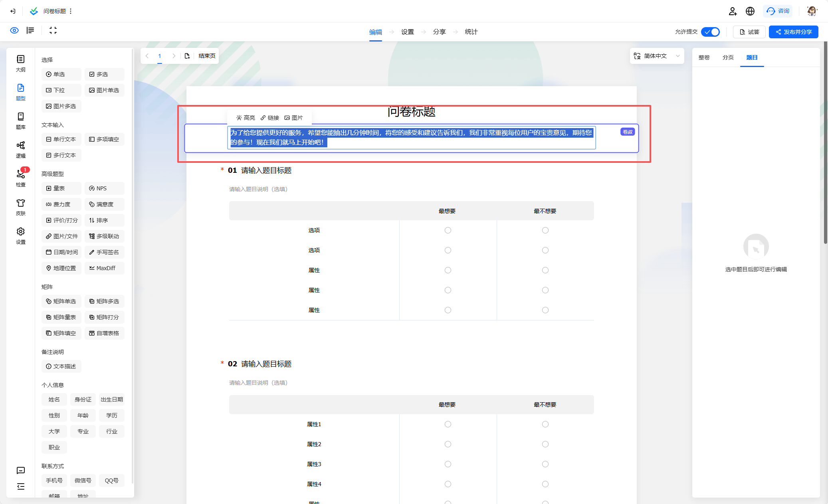Select first 最想要 radio in question 01
The height and width of the screenshot is (504, 828).
pyautogui.click(x=448, y=230)
